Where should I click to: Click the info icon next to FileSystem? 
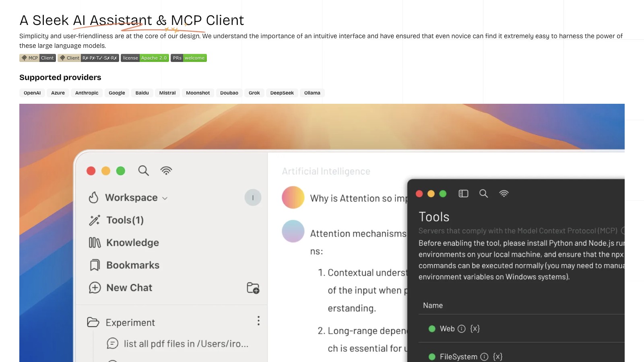coord(484,357)
